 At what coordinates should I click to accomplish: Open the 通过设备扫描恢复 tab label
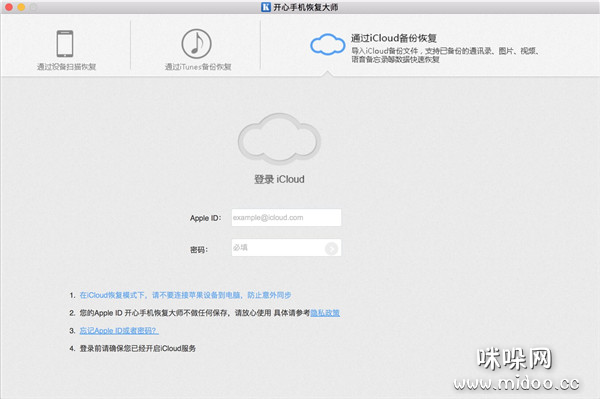[67, 67]
